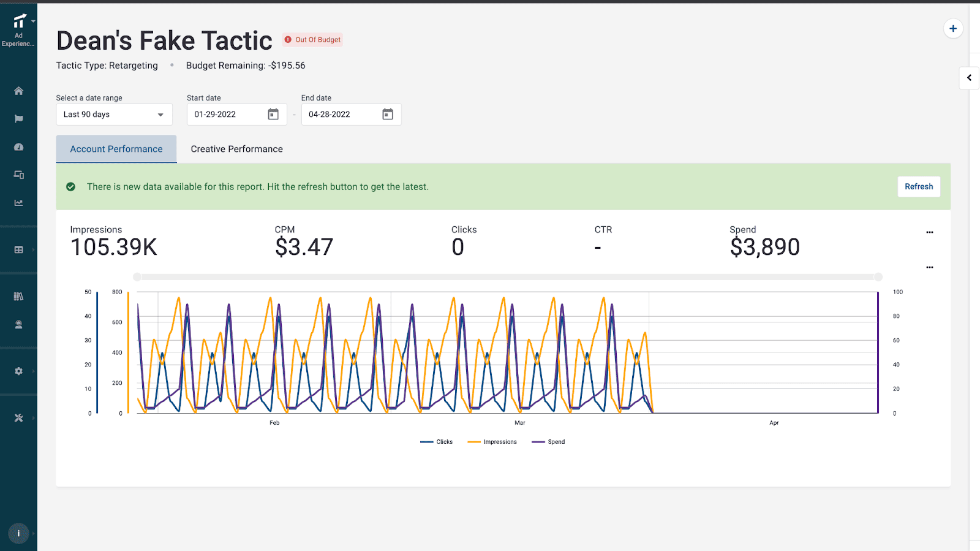This screenshot has width=980, height=551.
Task: Click the wrench tools sidebar icon
Action: [18, 418]
